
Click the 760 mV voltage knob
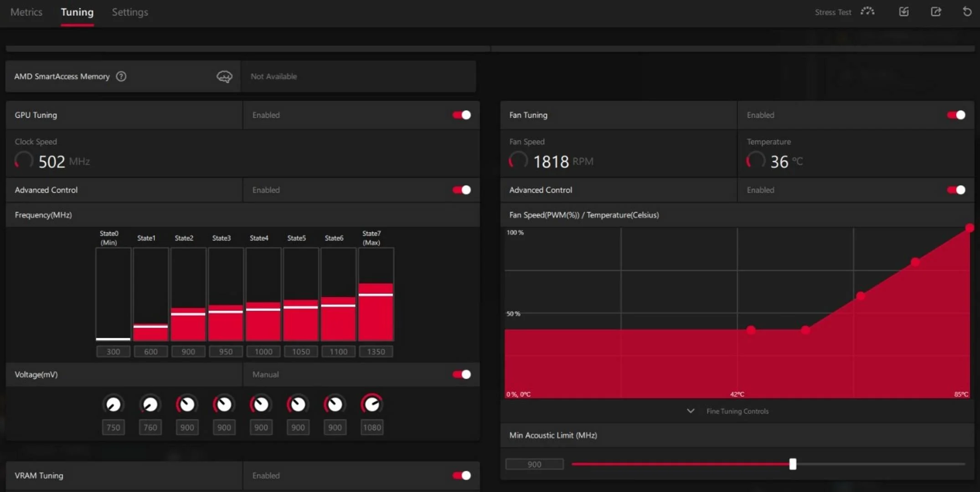pyautogui.click(x=150, y=404)
